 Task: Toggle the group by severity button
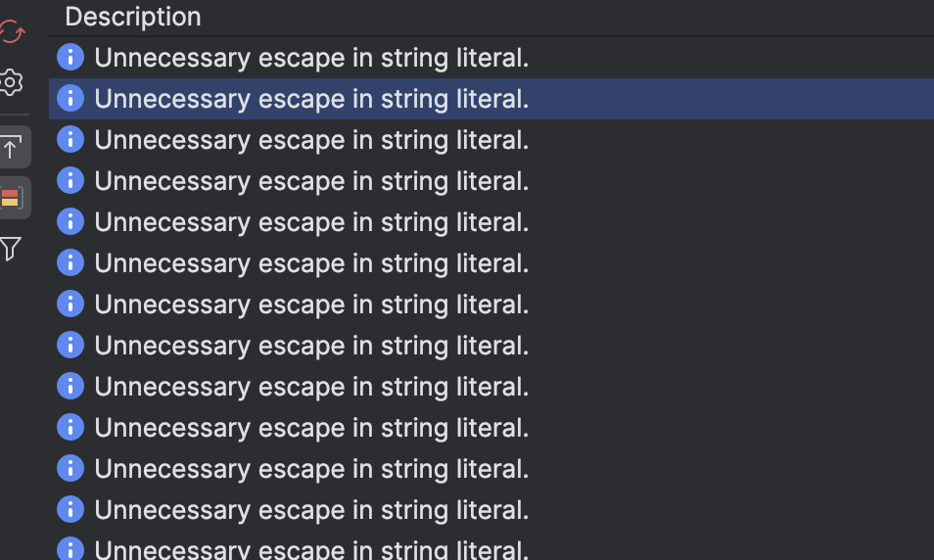coord(11,198)
